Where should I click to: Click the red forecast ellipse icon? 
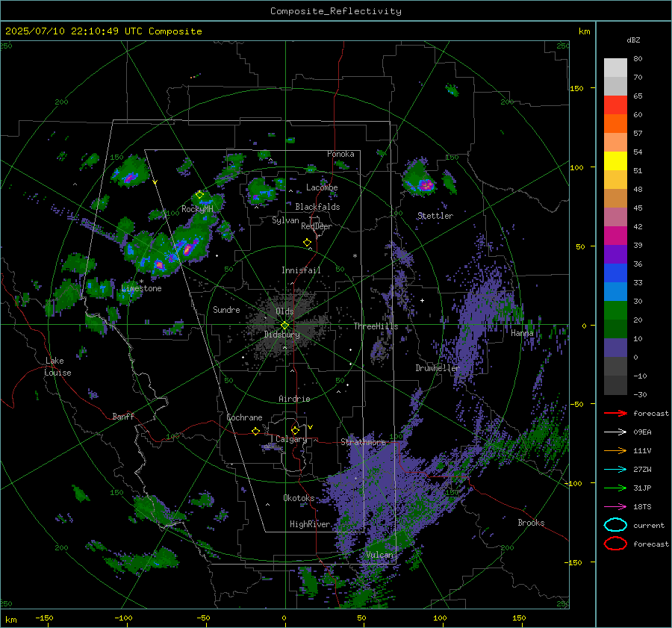coord(615,544)
